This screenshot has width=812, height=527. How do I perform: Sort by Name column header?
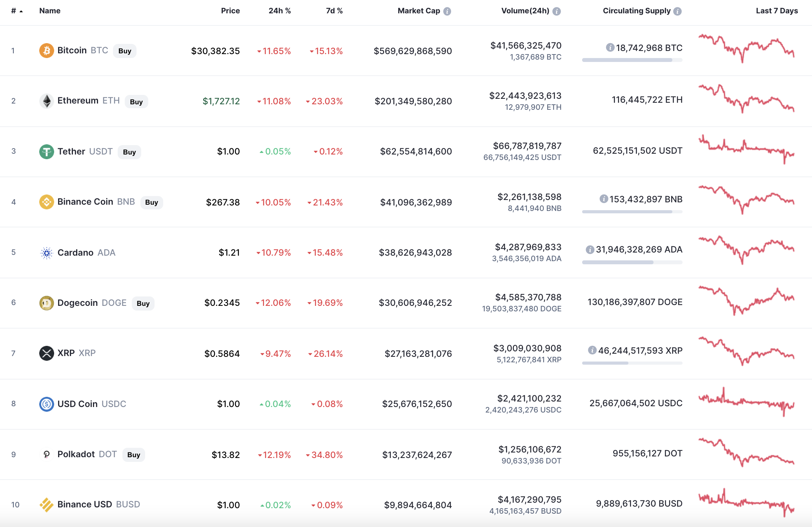pyautogui.click(x=50, y=11)
